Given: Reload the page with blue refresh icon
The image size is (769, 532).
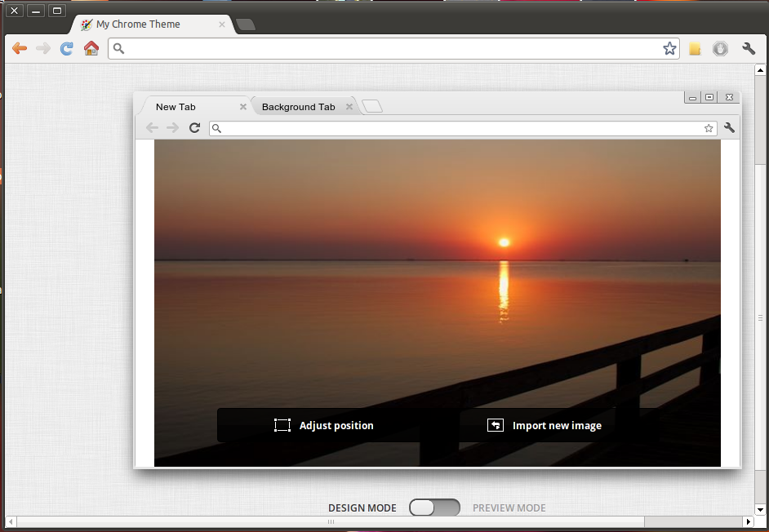Looking at the screenshot, I should (67, 48).
